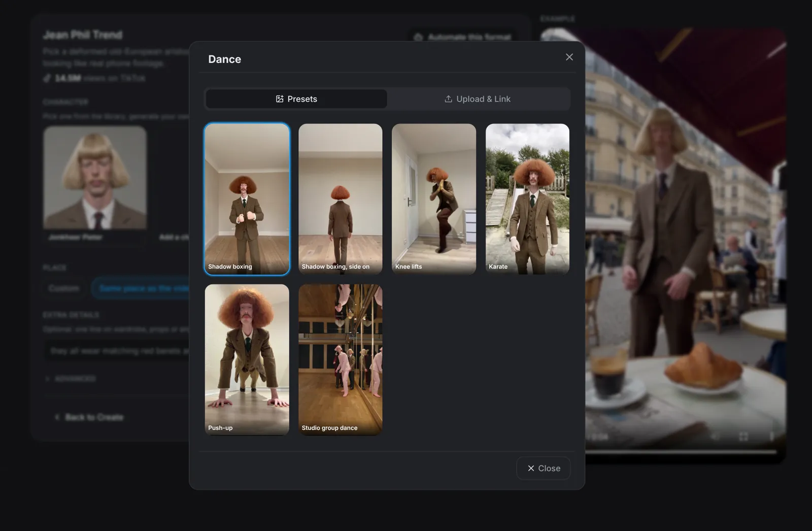Screen dimensions: 812x531
Task: Click the Close button in the dialog footer
Action: (544, 468)
